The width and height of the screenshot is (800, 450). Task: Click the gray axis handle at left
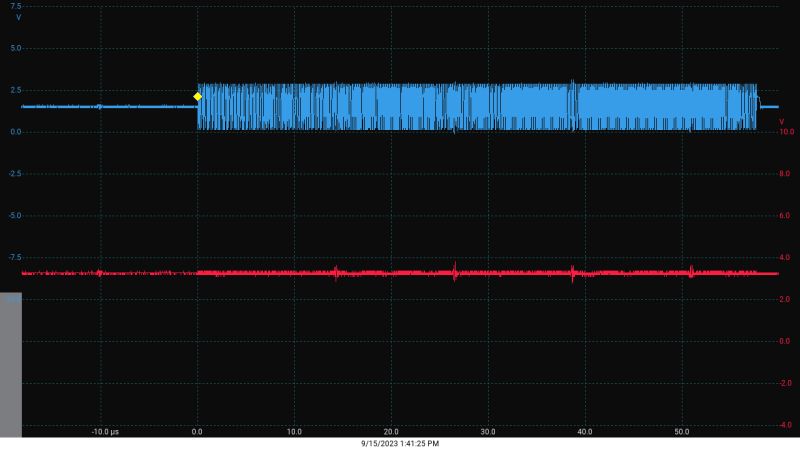point(11,364)
